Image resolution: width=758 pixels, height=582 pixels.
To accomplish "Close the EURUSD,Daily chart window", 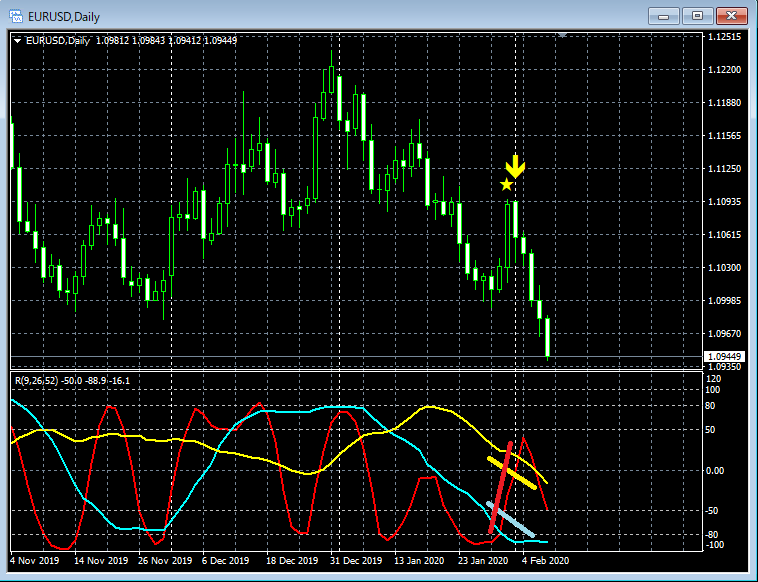I will [x=731, y=16].
